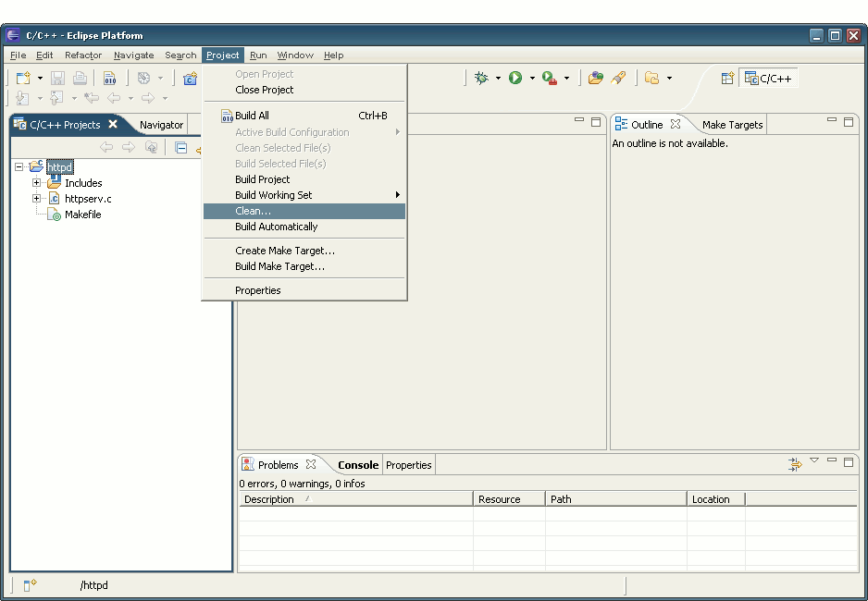Open the main toolbar Back history dropdown arrow
Screen dimensions: 868x601
pos(130,99)
